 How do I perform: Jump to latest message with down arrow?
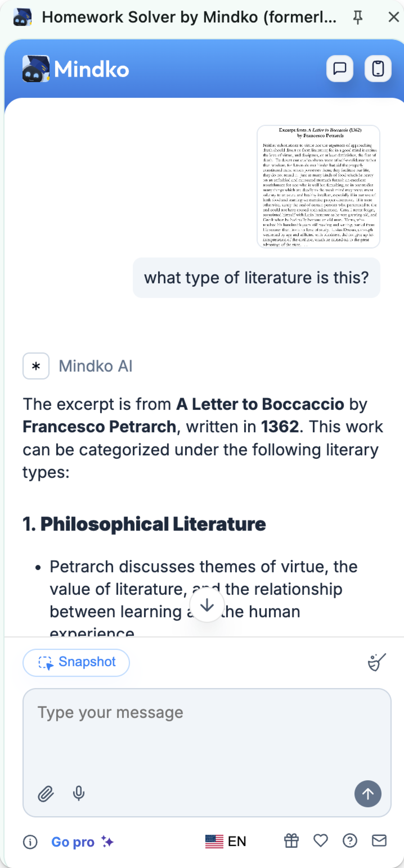tap(207, 605)
